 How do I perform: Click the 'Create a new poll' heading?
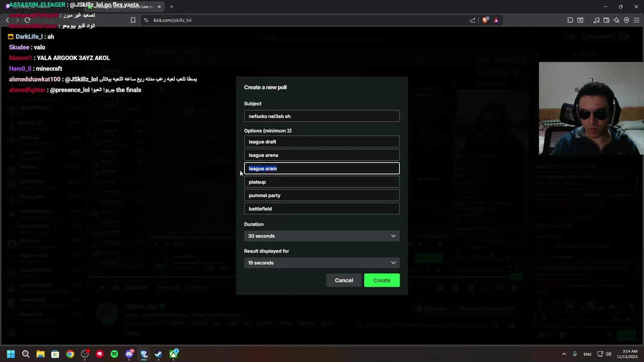266,87
